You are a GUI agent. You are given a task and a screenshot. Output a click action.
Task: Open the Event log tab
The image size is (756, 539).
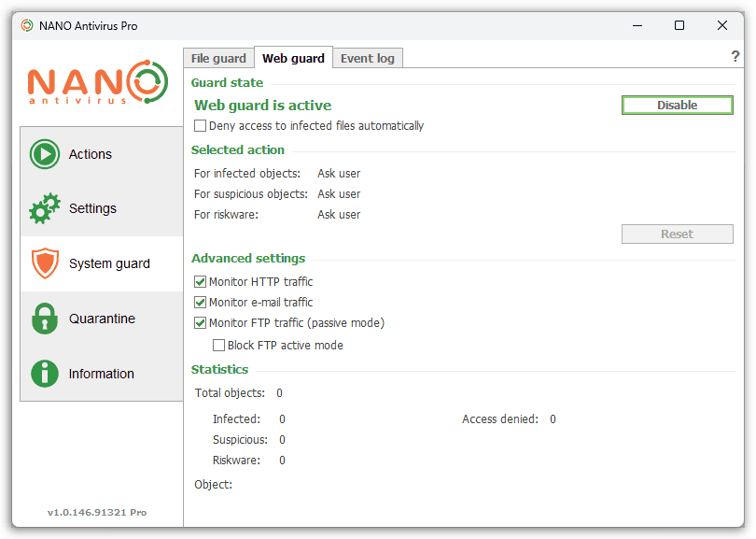point(368,59)
